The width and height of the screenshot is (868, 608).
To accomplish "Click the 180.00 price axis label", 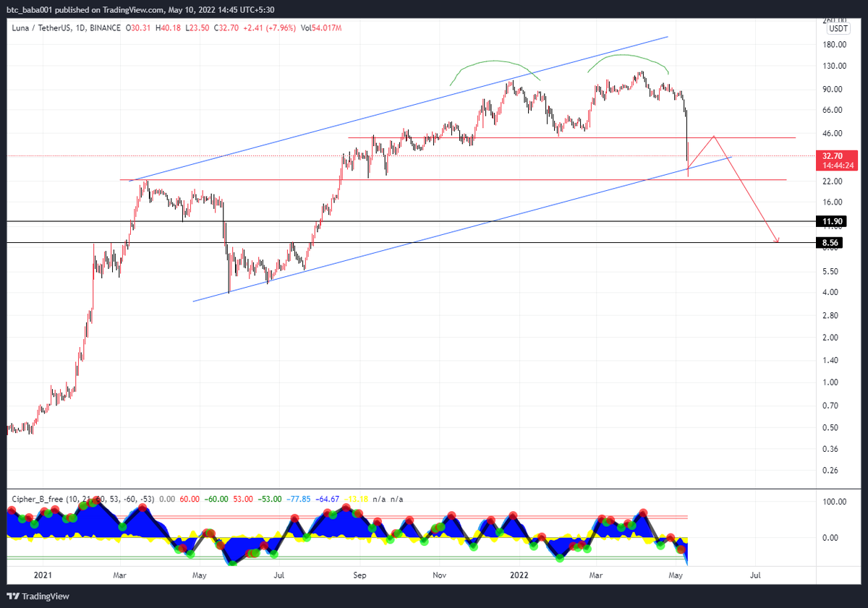I will click(835, 45).
